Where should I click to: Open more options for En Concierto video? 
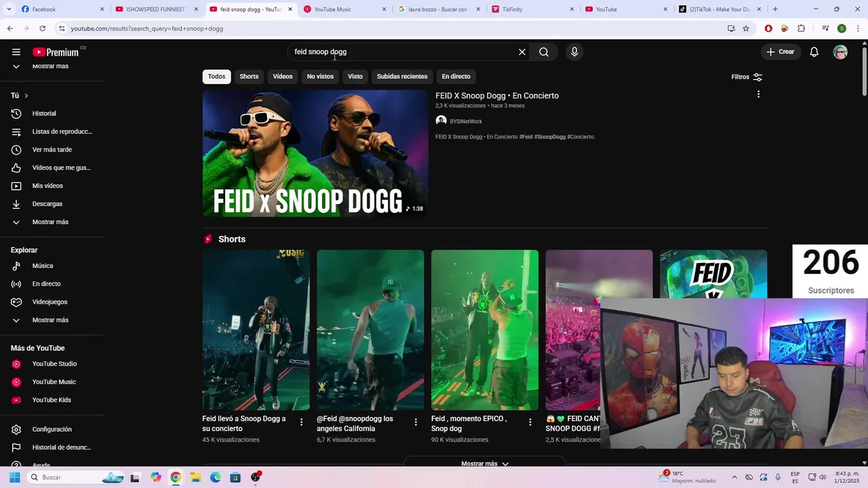click(758, 94)
